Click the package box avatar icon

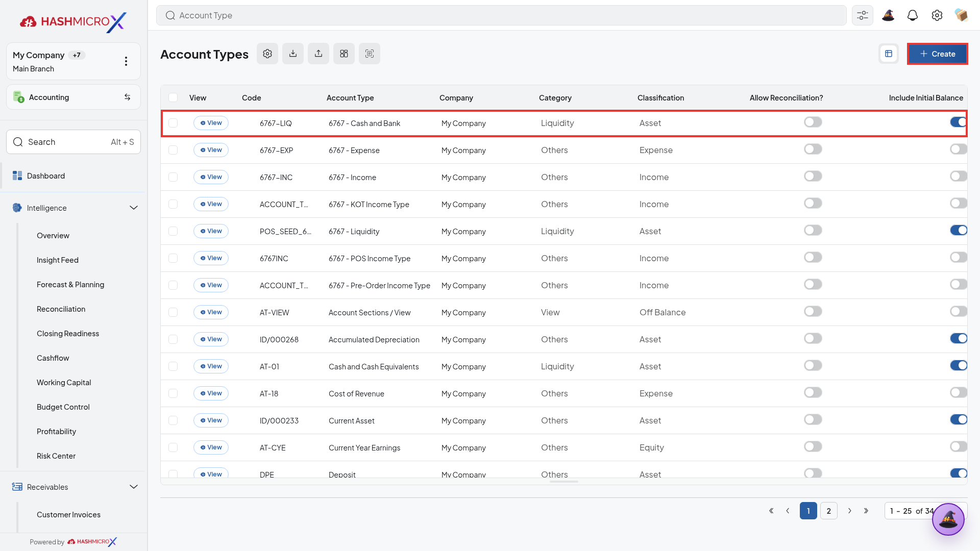point(962,15)
